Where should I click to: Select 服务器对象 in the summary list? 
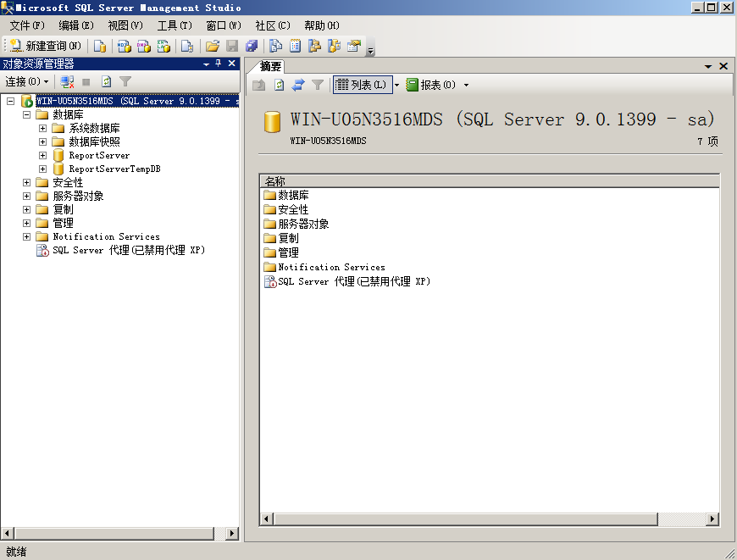click(x=296, y=224)
